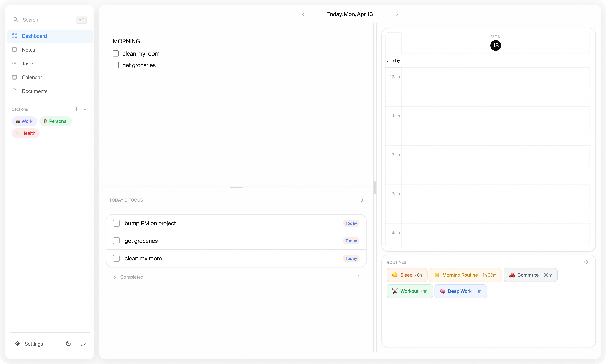Check the 'bump PM on project' task
The height and width of the screenshot is (364, 606).
point(116,223)
